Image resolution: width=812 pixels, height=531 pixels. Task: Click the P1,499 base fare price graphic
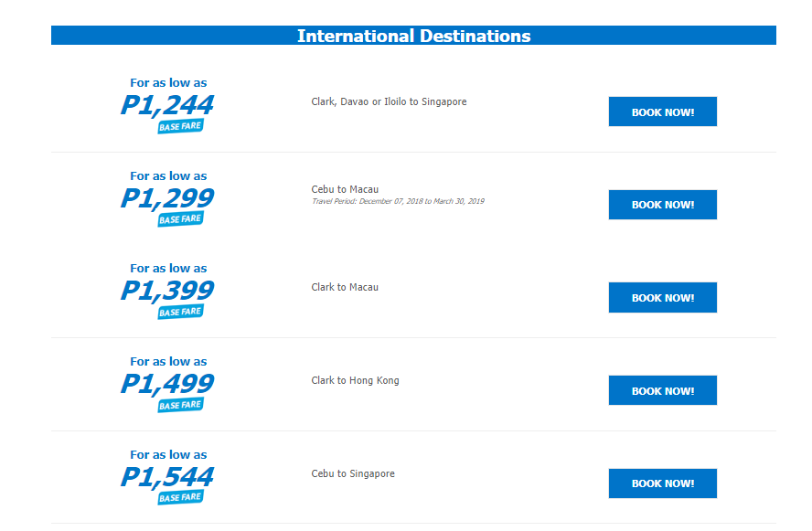[167, 384]
